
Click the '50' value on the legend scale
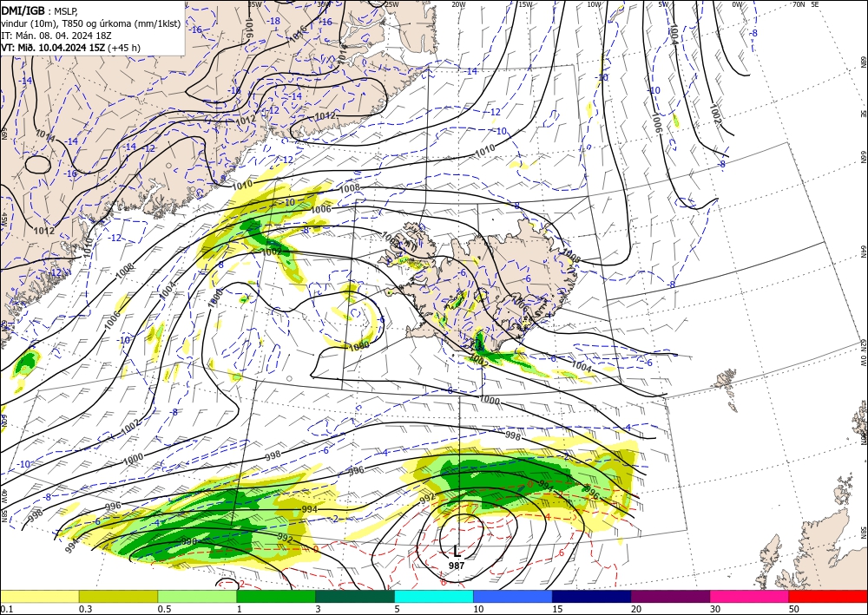coord(794,609)
